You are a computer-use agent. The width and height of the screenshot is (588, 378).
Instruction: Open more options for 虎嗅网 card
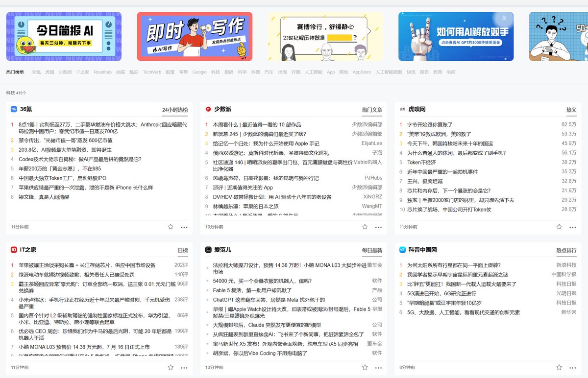pos(573,227)
